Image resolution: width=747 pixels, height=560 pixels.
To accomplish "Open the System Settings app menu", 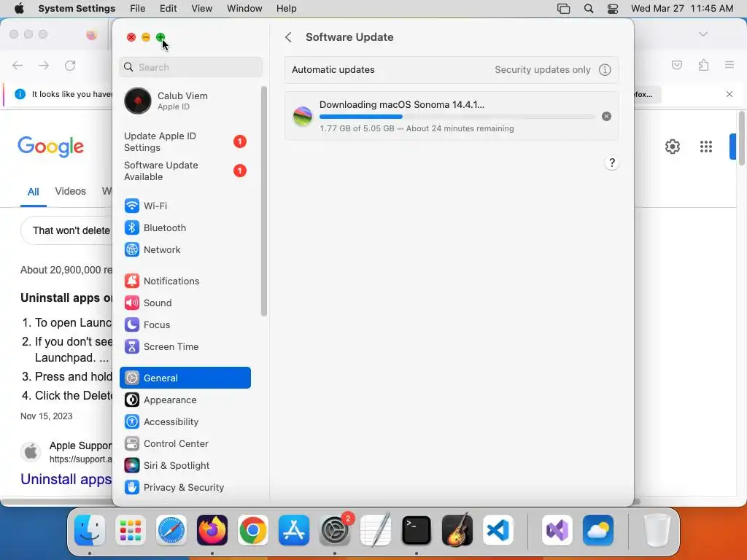I will point(77,9).
